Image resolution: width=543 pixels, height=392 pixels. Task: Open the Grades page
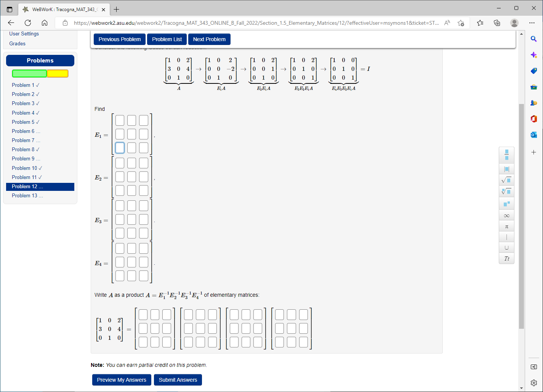[17, 43]
